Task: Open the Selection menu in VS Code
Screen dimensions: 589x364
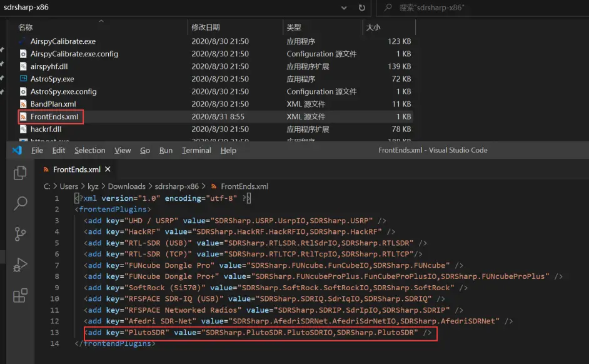Action: pyautogui.click(x=90, y=150)
